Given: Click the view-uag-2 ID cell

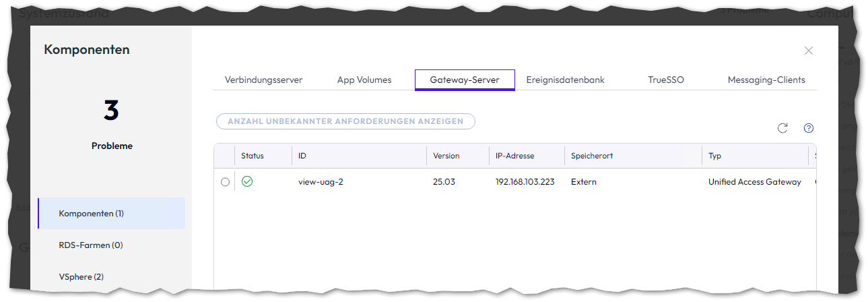Looking at the screenshot, I should click(321, 182).
